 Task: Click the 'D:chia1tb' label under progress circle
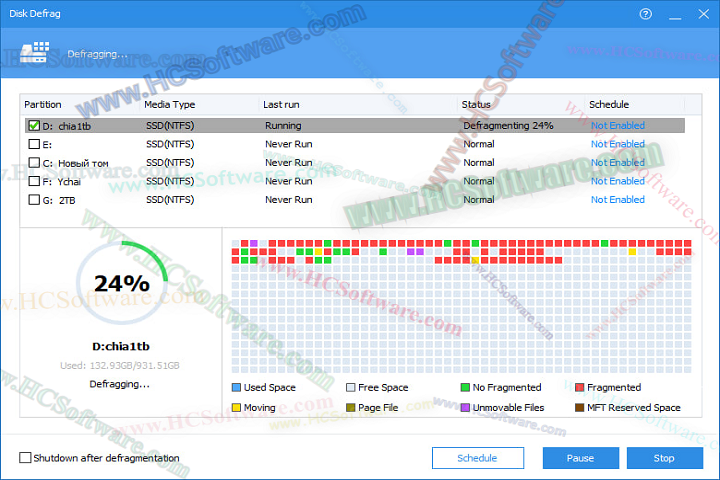click(121, 346)
